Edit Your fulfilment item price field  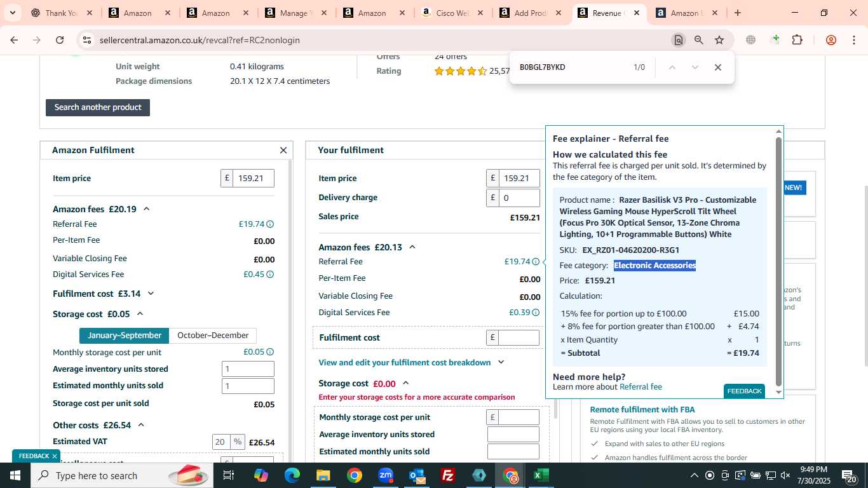click(519, 179)
